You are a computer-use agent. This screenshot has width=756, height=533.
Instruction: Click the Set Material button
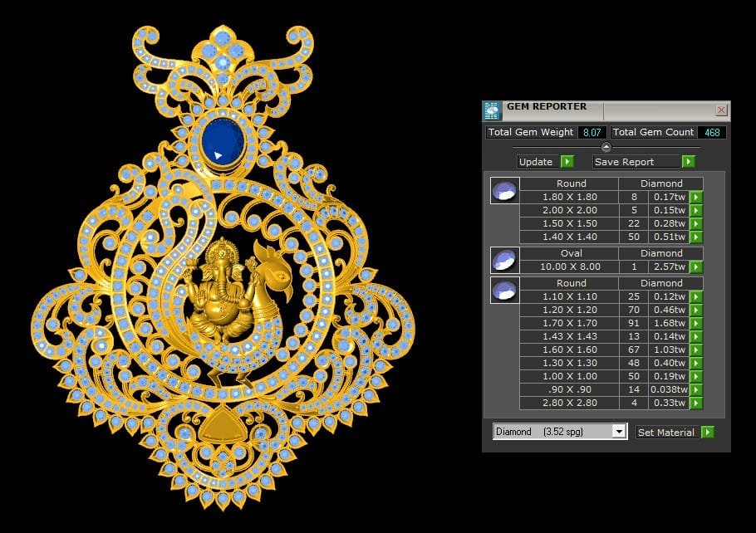point(675,432)
